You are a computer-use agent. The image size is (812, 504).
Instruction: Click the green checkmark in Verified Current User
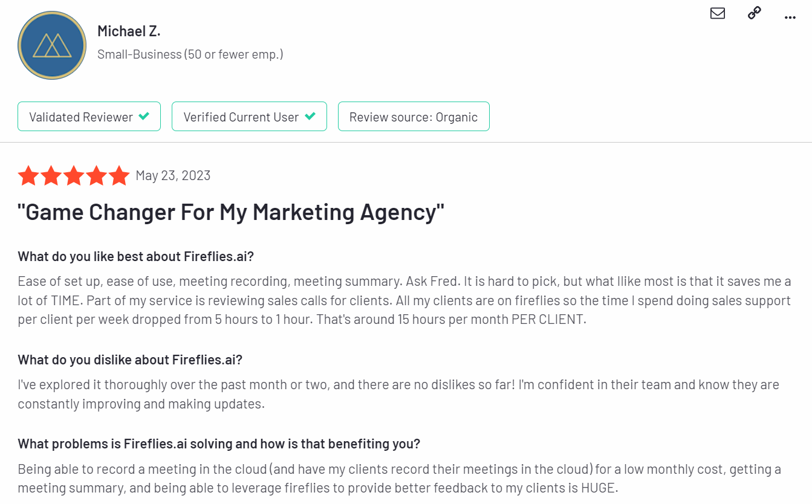coord(310,117)
